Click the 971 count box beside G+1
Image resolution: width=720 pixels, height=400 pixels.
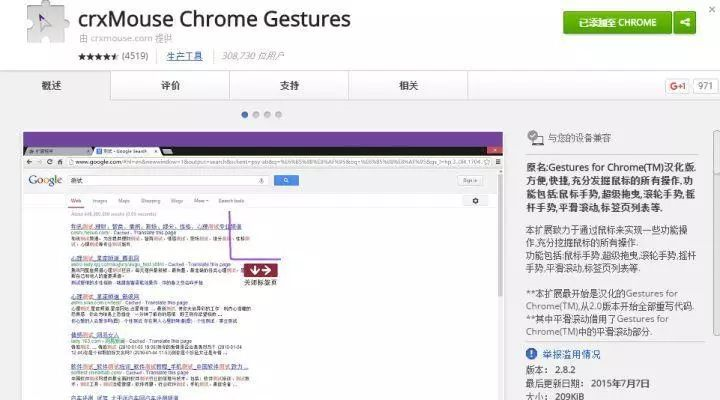click(x=705, y=86)
